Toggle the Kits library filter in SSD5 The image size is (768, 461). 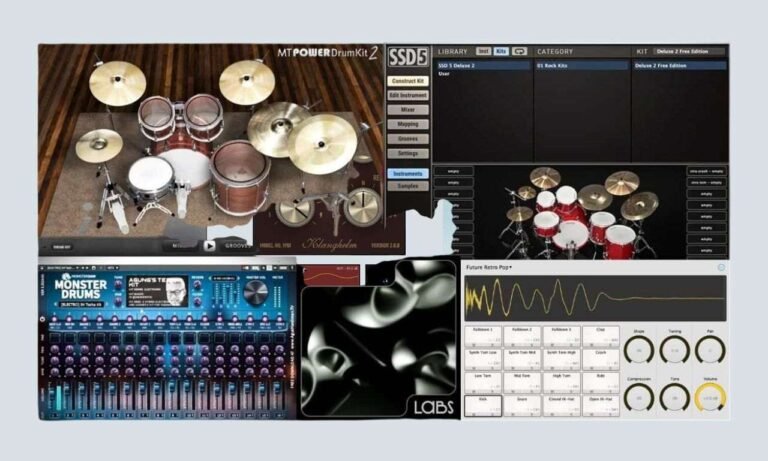501,51
